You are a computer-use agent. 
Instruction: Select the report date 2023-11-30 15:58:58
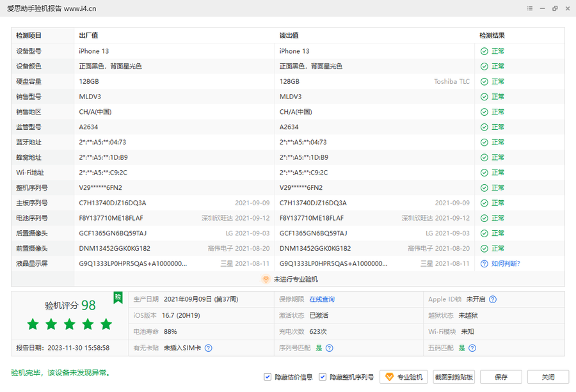tap(79, 348)
